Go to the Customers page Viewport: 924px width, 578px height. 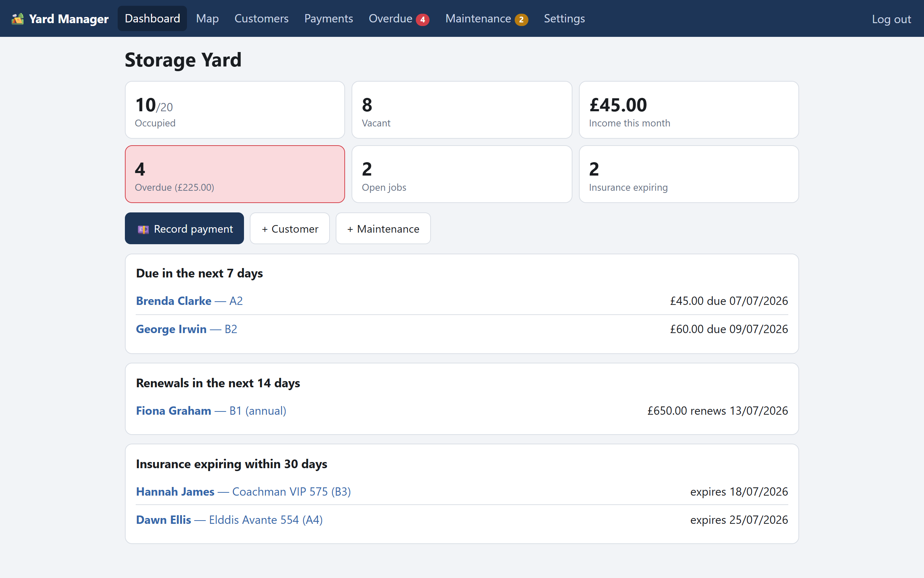point(262,18)
